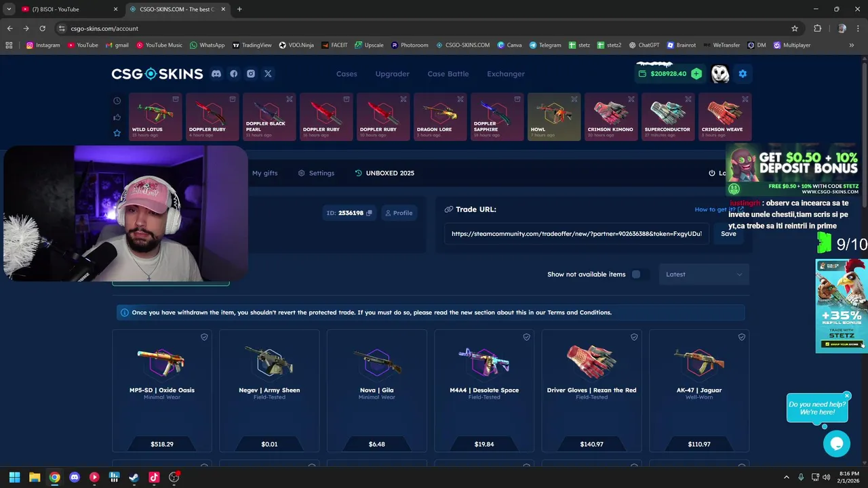Click protection shield on M4A4 Desolate Space card
This screenshot has height=488, width=868.
click(526, 337)
